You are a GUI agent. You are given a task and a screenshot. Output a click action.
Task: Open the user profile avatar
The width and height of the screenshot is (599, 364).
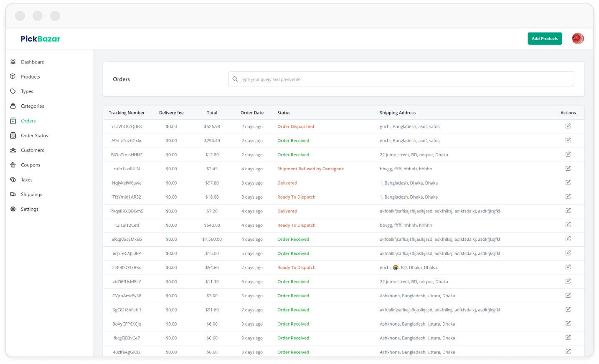tap(578, 38)
